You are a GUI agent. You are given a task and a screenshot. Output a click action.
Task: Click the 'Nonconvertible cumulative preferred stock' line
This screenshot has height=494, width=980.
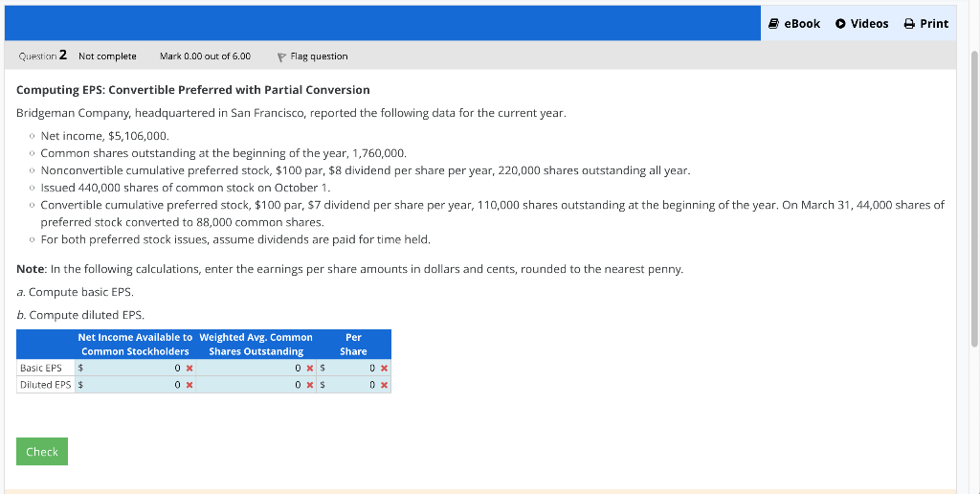[366, 170]
